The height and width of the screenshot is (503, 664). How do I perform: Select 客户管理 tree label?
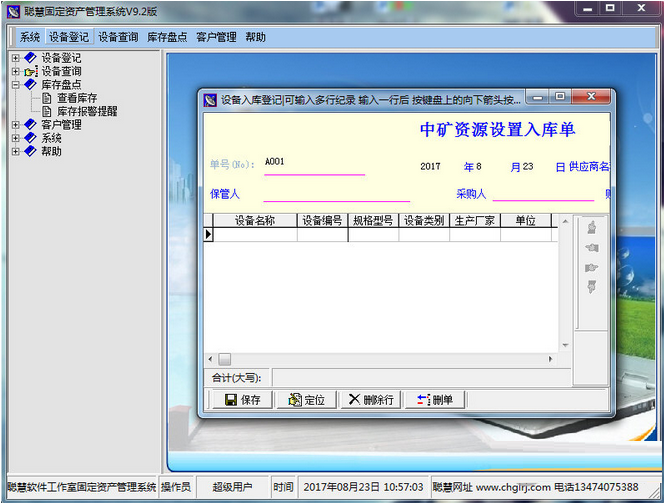click(x=61, y=124)
